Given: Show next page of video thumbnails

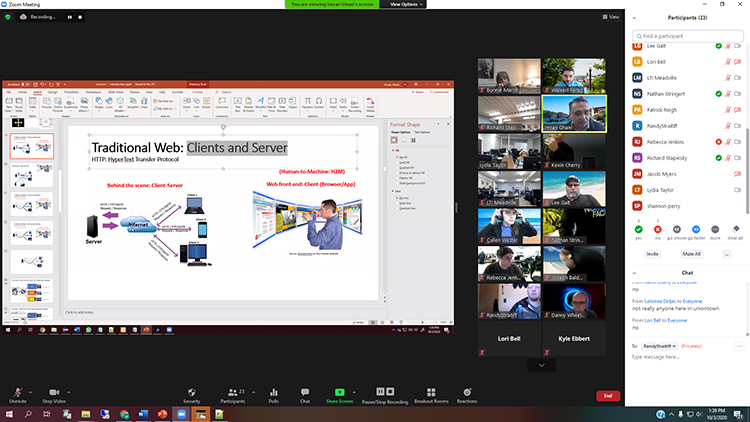Looking at the screenshot, I should 541,366.
